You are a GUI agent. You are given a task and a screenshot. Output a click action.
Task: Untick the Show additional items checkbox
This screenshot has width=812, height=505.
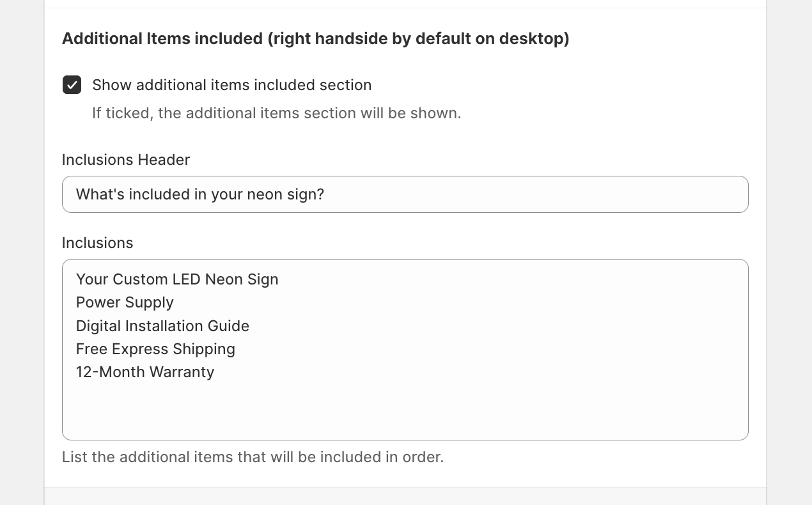point(72,85)
